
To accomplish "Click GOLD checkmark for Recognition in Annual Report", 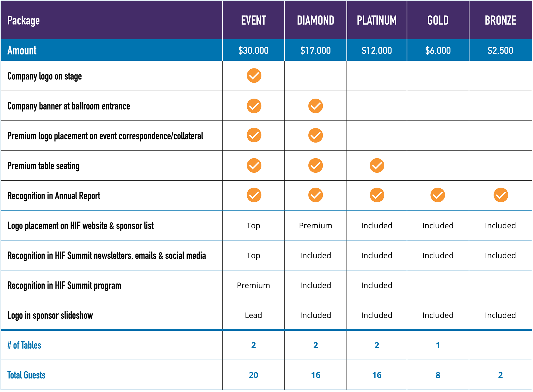I will pyautogui.click(x=438, y=195).
